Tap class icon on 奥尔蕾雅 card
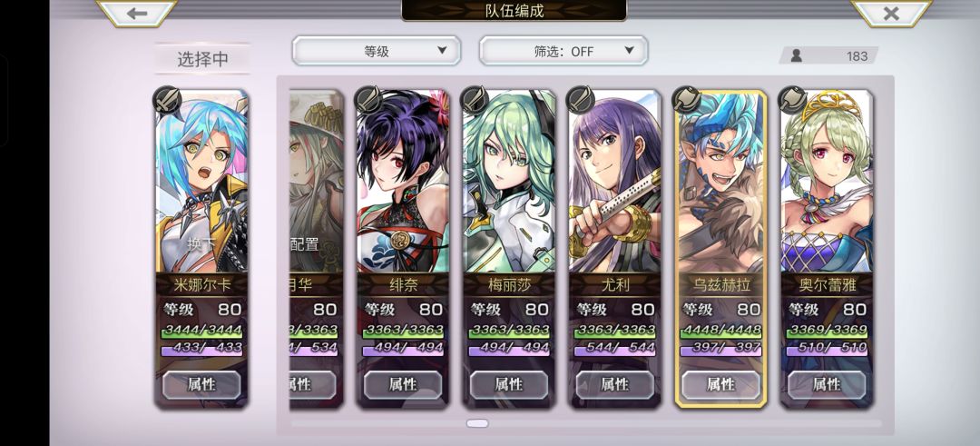This screenshot has height=446, width=980. (792, 100)
